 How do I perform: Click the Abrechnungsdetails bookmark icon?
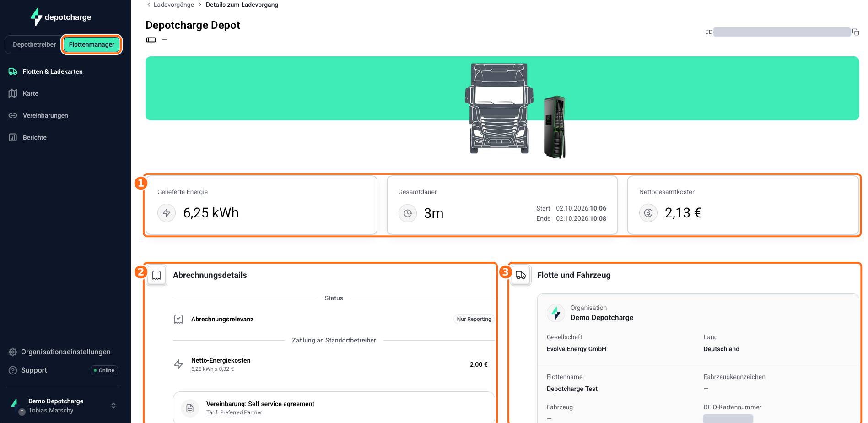tap(156, 275)
